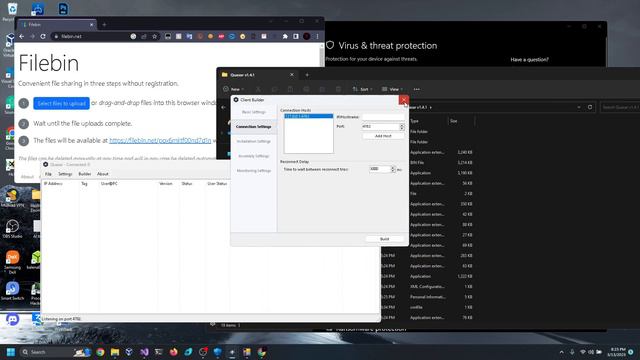Open Settings menu in Quasar window
This screenshot has width=640, height=360.
pos(65,174)
